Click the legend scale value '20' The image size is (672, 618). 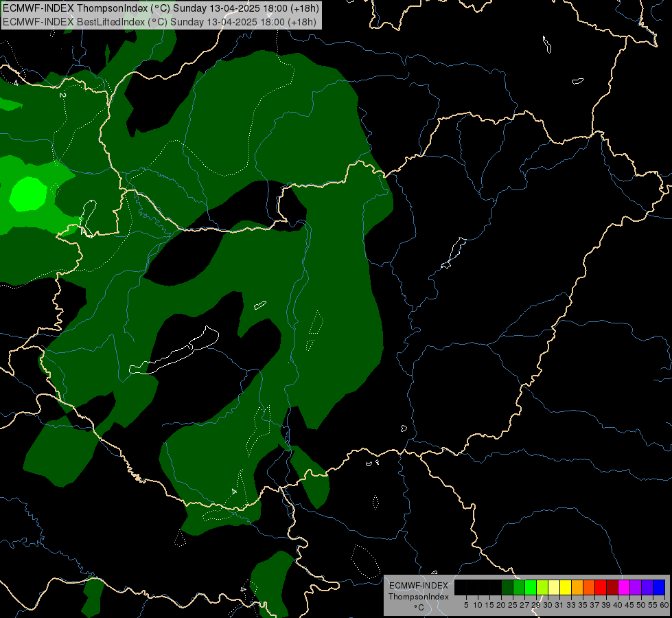501,605
